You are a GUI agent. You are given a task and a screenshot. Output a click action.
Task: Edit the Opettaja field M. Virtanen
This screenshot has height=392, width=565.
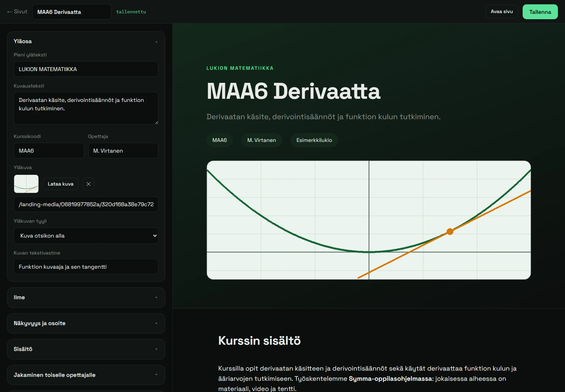click(x=123, y=151)
